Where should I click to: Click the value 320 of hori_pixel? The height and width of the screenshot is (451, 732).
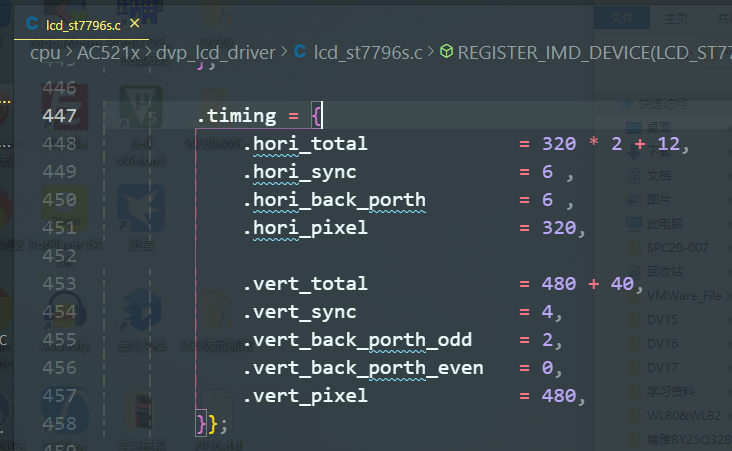click(x=559, y=228)
